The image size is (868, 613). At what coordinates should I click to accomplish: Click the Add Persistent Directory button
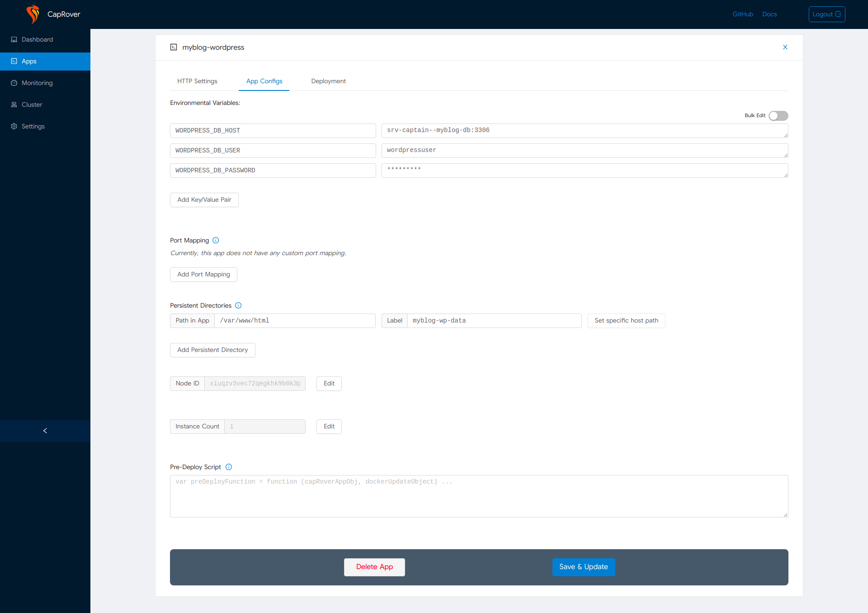click(212, 350)
